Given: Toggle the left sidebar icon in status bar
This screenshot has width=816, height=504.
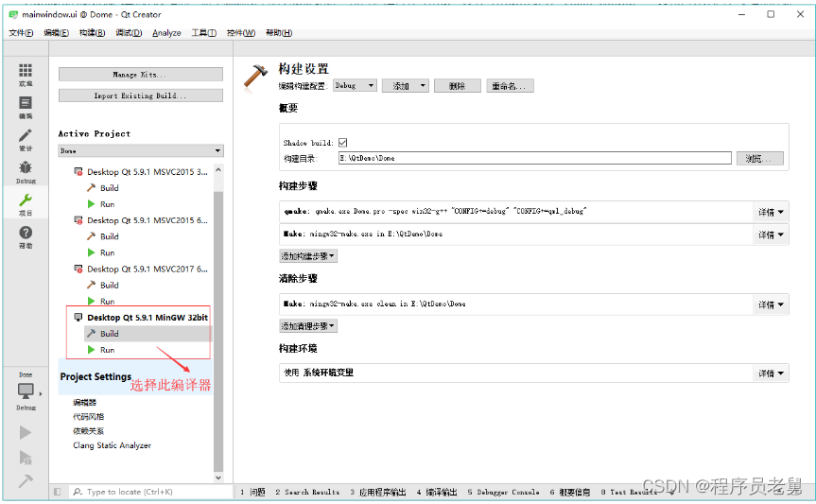Looking at the screenshot, I should click(x=58, y=492).
